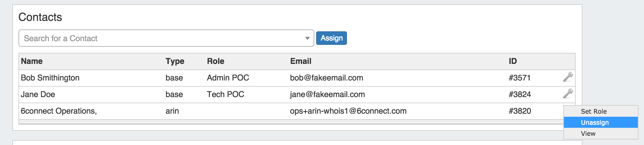Expand the contact search dropdown arrow
Image resolution: width=644 pixels, height=145 pixels.
click(307, 38)
